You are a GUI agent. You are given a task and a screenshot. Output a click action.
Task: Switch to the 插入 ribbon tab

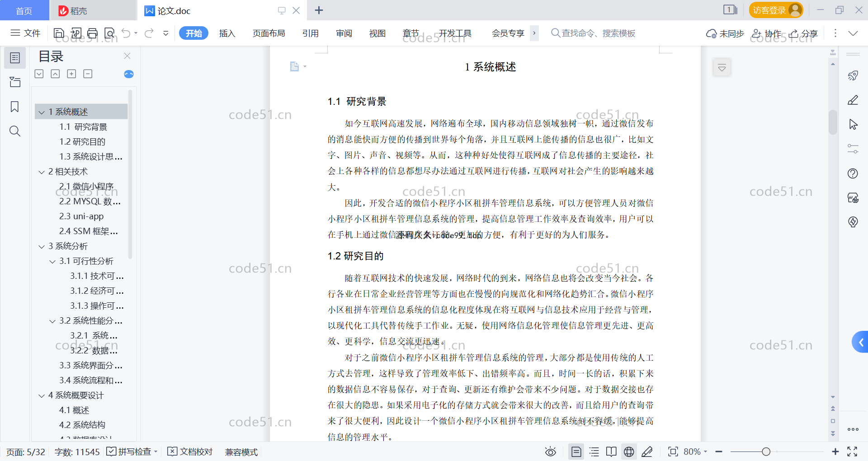[x=227, y=33]
